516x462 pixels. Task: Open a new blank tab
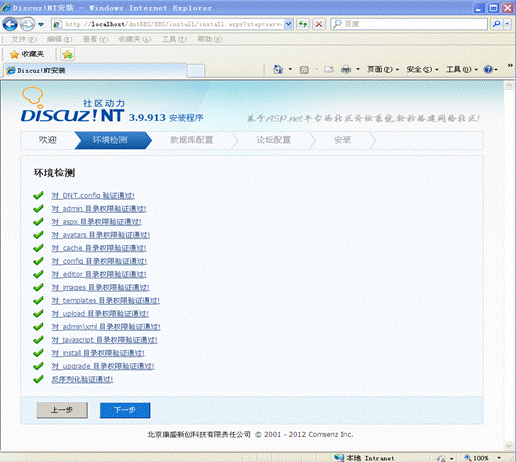point(195,71)
